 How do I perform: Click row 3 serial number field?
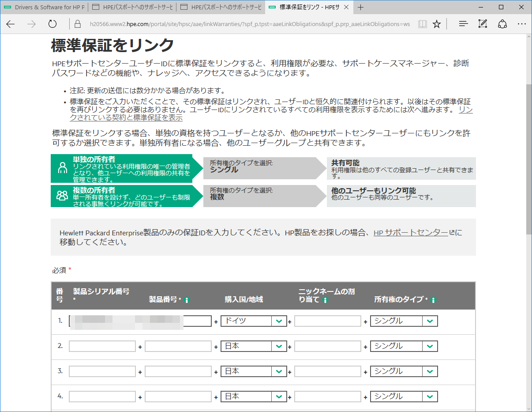102,371
